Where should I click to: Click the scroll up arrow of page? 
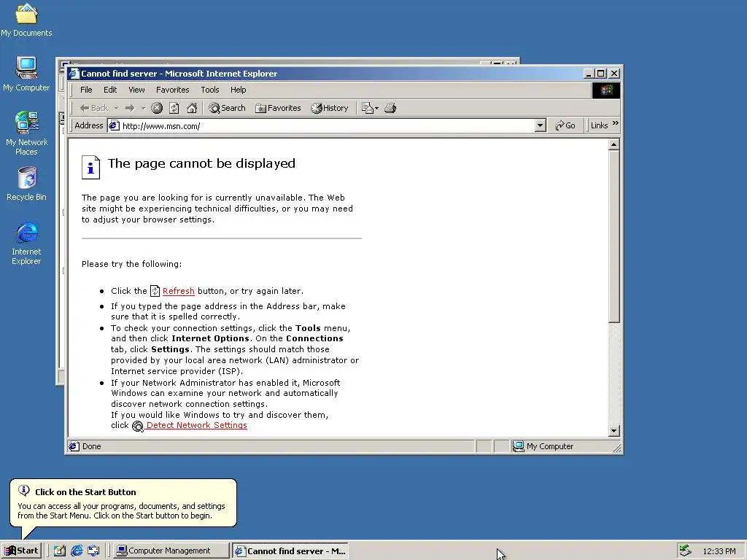[x=614, y=144]
